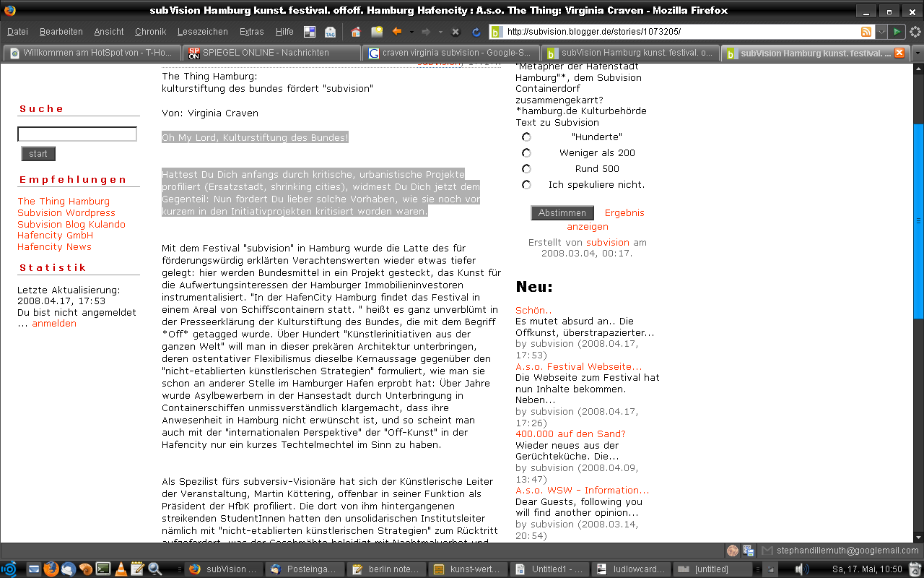This screenshot has width=924, height=578.
Task: Open the Gmail notifier mail icon
Action: click(x=767, y=551)
